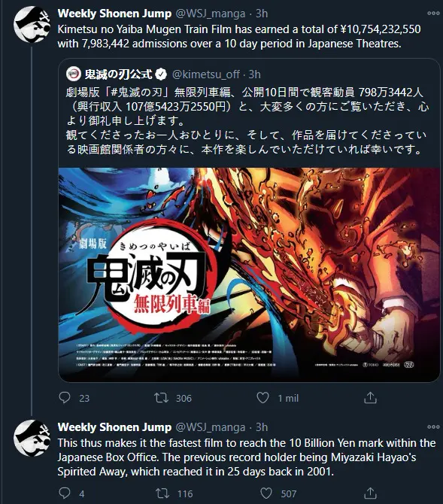Retweet the second tweet with 116 retweets
The image size is (443, 504).
pyautogui.click(x=162, y=493)
